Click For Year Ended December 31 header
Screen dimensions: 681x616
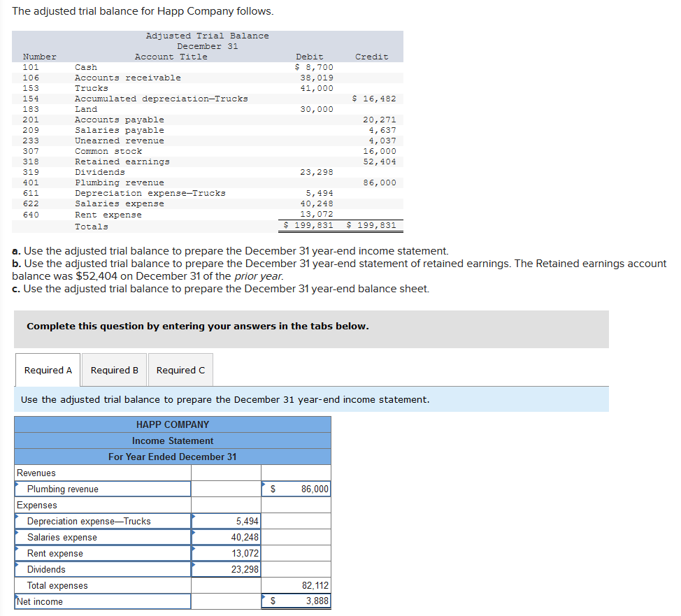tap(173, 457)
